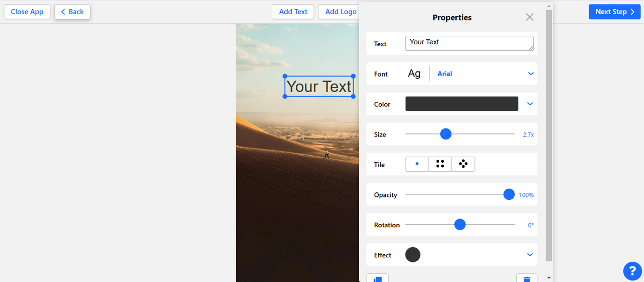
Task: Select single watermark tile option
Action: tap(417, 164)
